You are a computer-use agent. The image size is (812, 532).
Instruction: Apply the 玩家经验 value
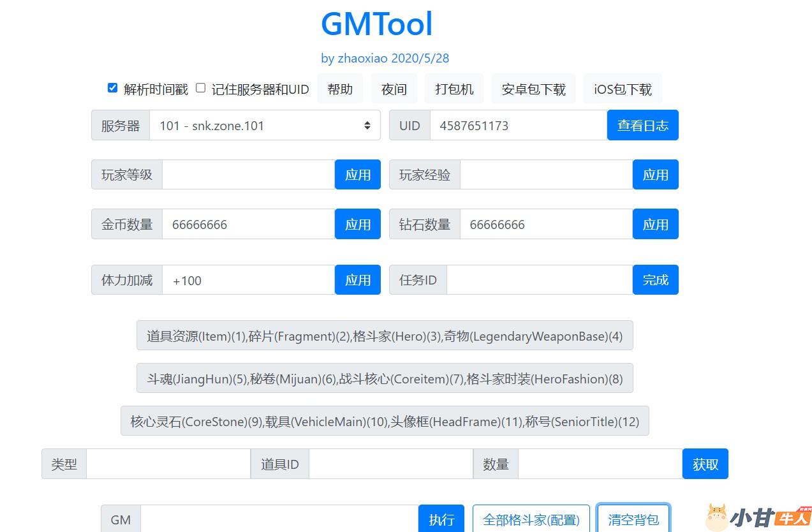(x=655, y=175)
